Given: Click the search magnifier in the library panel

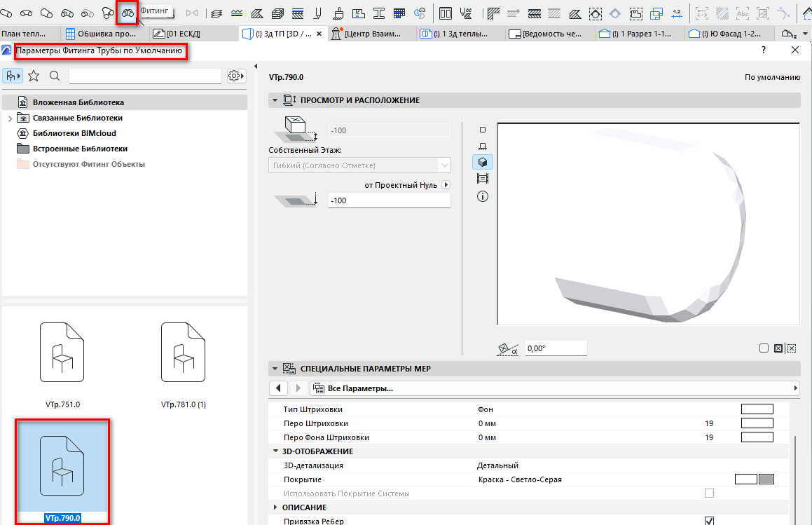Looking at the screenshot, I should (53, 74).
